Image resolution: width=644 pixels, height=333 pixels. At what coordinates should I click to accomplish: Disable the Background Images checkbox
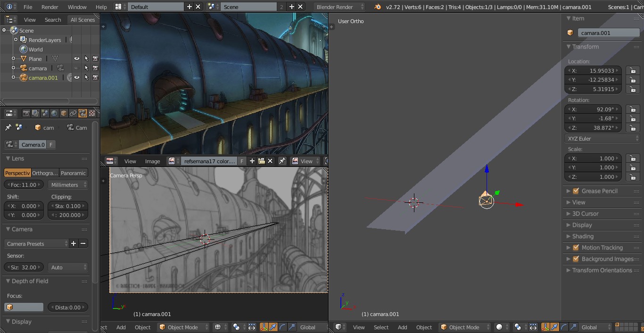[x=576, y=259]
